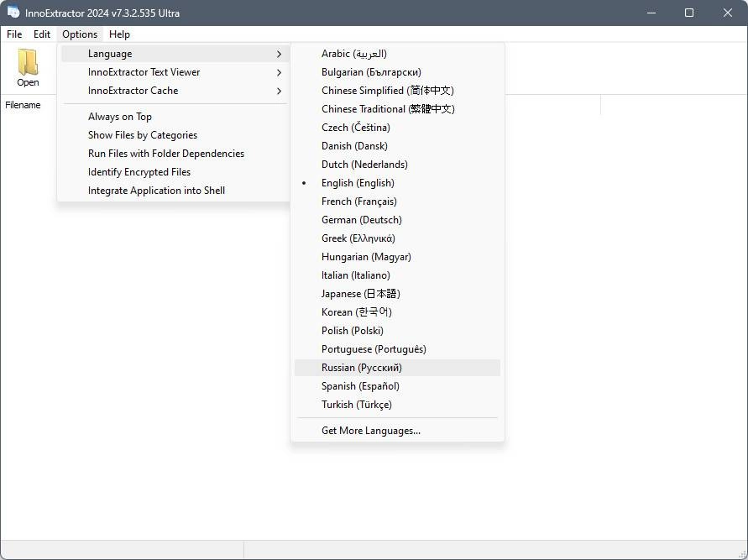Toggle Show Files by Categories

175,135
